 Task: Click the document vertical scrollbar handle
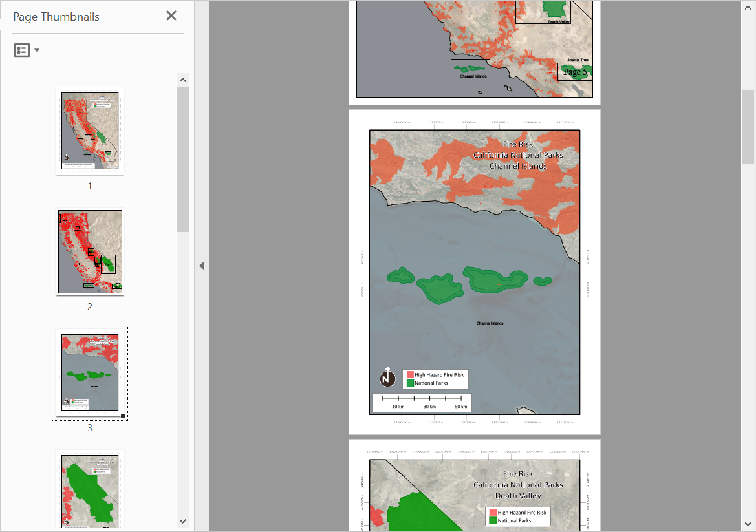pyautogui.click(x=748, y=127)
